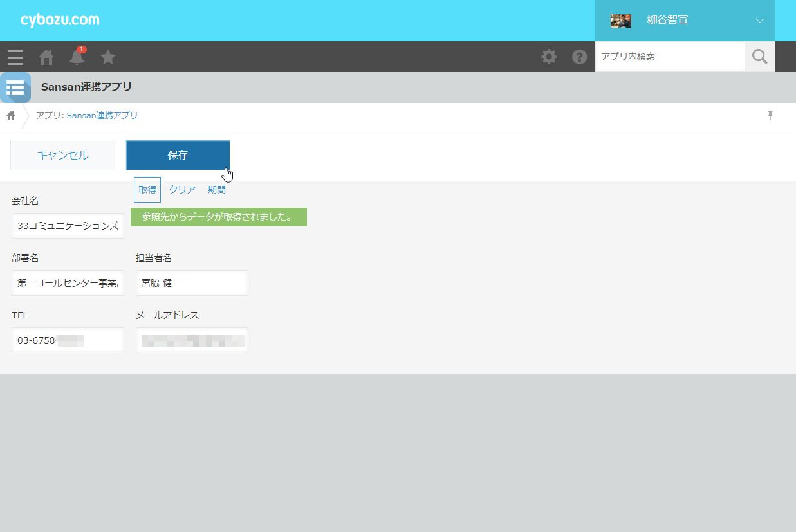796x532 pixels.
Task: Open notifications bell icon
Action: pyautogui.click(x=77, y=57)
